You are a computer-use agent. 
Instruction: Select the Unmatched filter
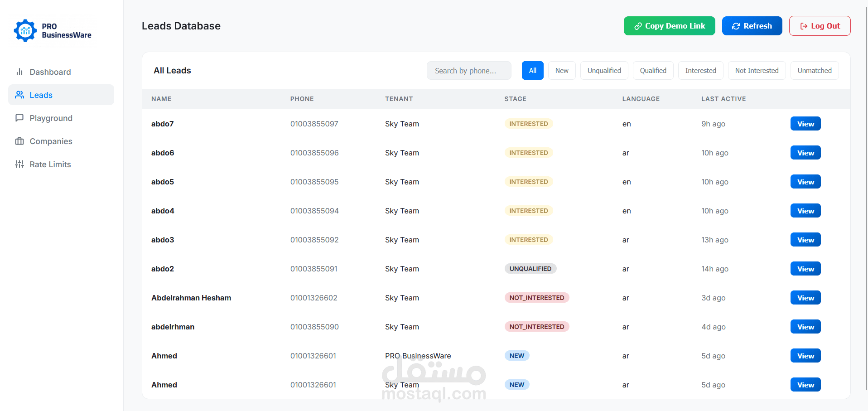(x=815, y=70)
